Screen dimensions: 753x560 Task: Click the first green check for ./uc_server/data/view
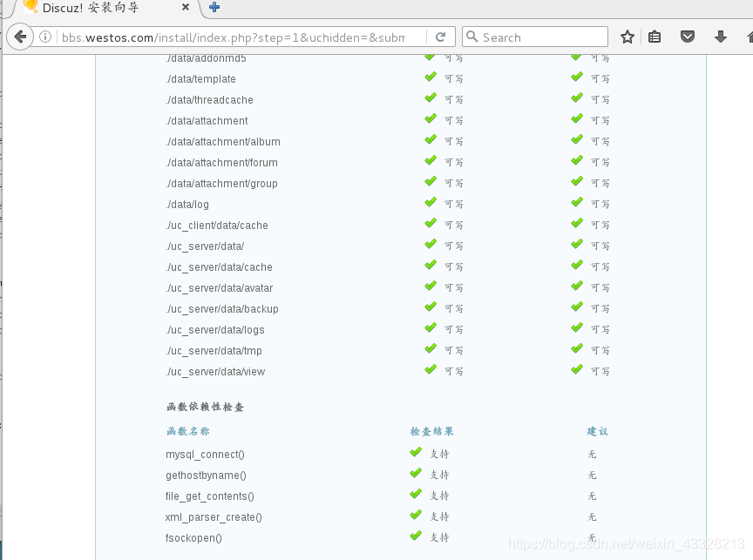[x=431, y=369]
